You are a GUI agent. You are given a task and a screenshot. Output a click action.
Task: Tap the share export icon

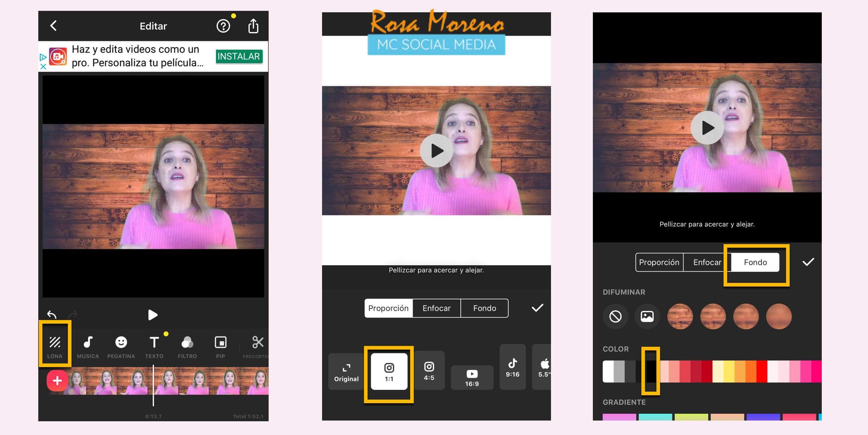tap(253, 26)
